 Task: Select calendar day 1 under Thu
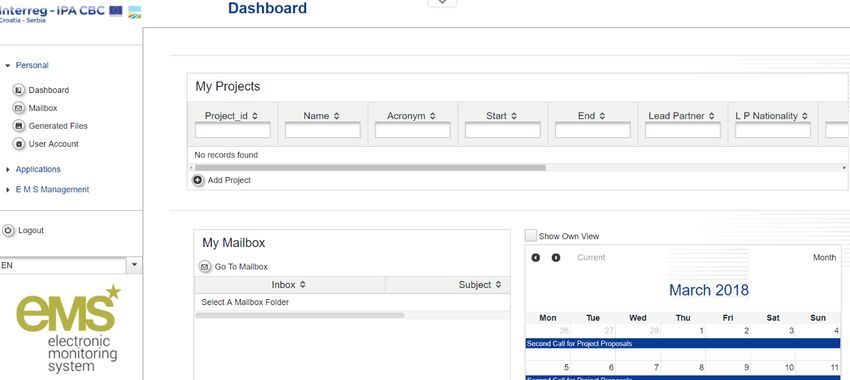point(701,331)
